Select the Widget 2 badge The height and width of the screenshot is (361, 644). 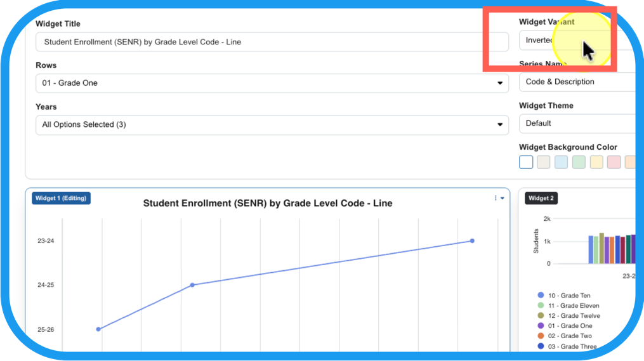[x=541, y=199]
